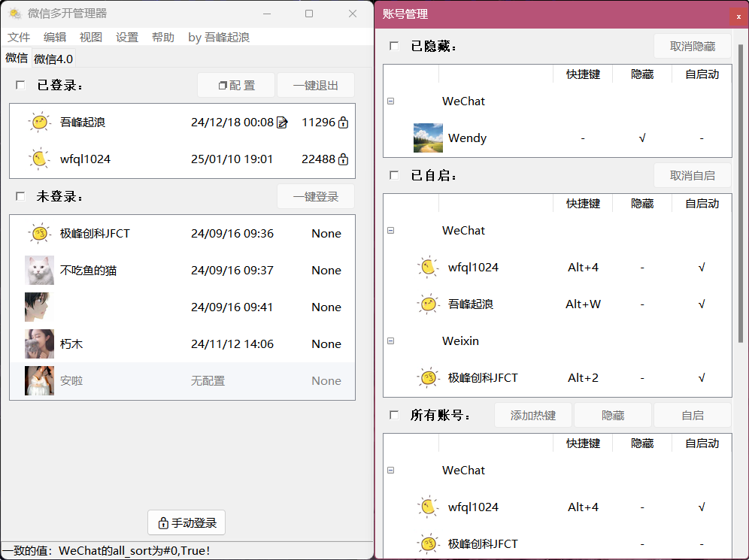
Task: Click 极峰创科JFCT avatar under Weixin group
Action: click(428, 377)
